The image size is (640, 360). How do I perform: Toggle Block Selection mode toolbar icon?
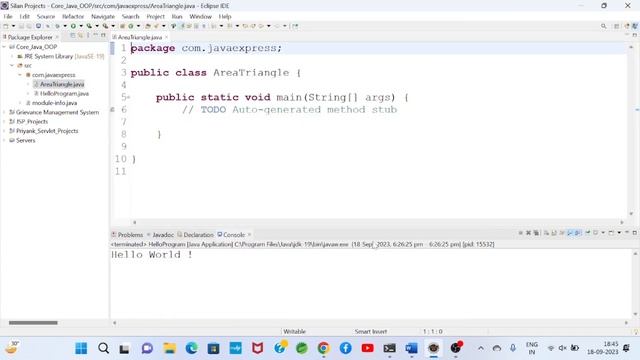coord(196,26)
